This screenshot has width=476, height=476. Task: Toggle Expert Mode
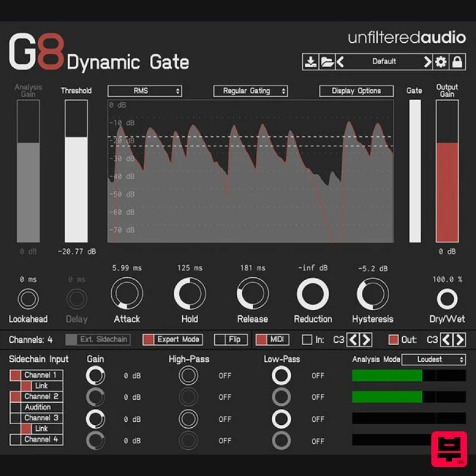pos(172,339)
